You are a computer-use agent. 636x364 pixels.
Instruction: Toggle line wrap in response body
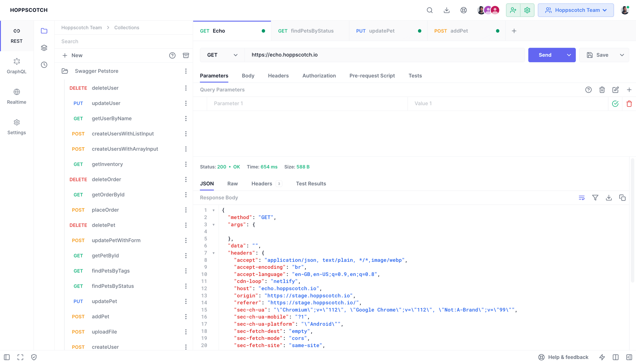[x=582, y=198]
